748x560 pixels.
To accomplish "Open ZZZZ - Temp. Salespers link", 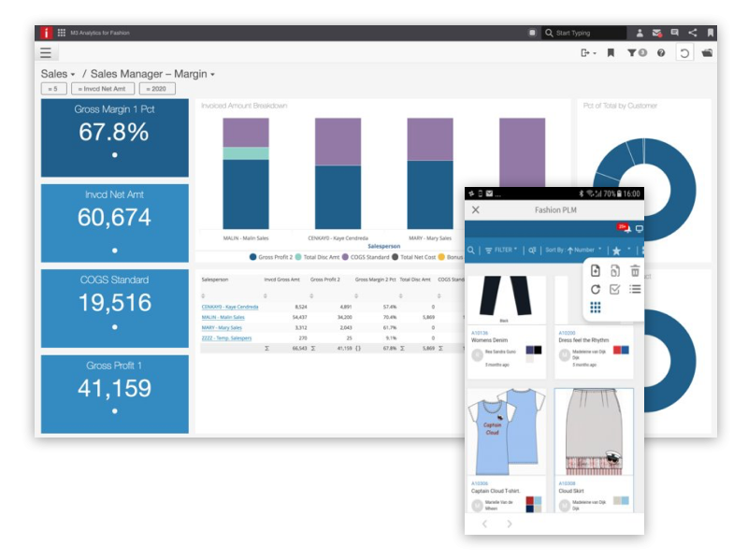I will (226, 338).
